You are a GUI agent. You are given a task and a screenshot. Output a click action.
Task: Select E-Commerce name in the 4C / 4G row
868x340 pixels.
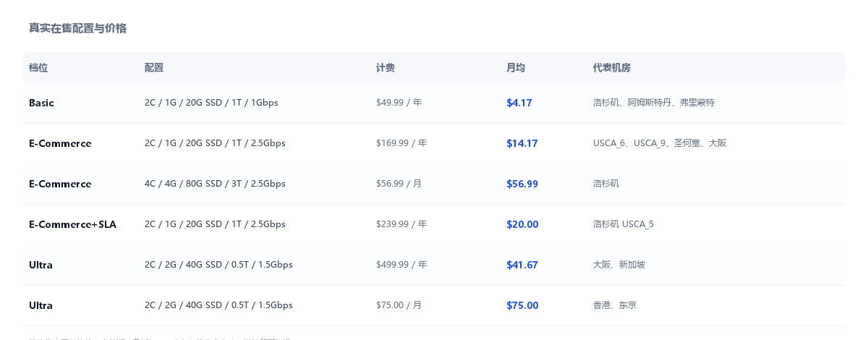click(60, 184)
